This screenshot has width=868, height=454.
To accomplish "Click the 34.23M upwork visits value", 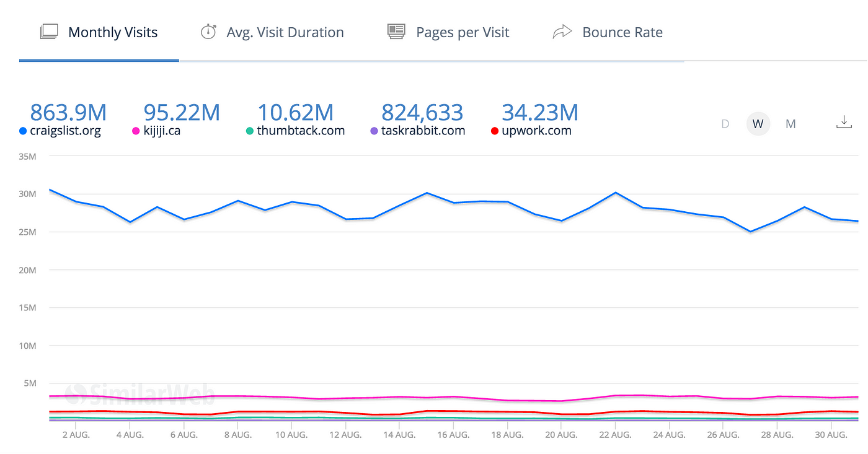I will 540,112.
